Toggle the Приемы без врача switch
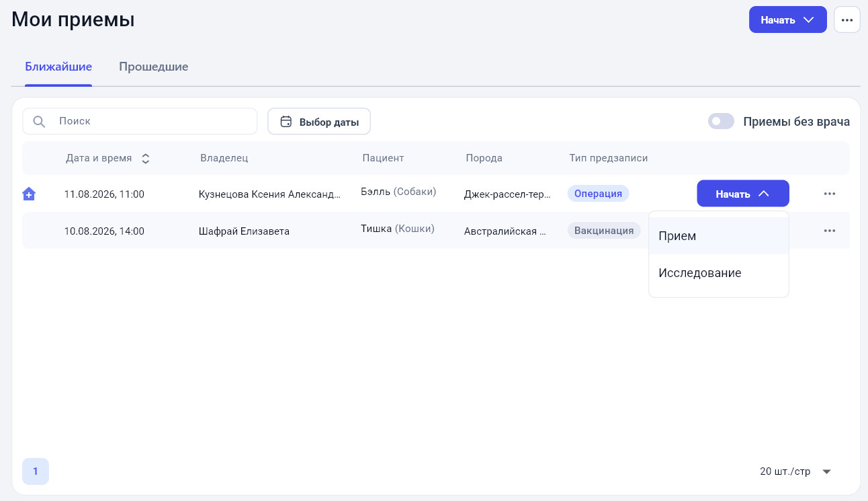868x501 pixels. pyautogui.click(x=721, y=122)
